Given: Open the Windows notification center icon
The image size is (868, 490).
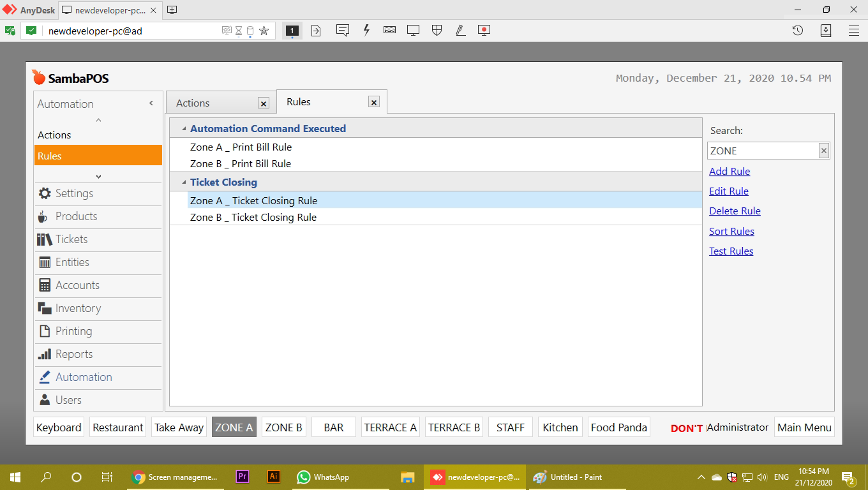Looking at the screenshot, I should click(x=848, y=477).
